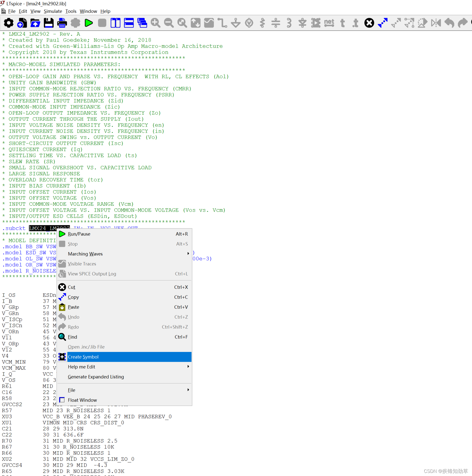Select the Cut scissors-style tool icon
This screenshot has width=472, height=476.
click(x=369, y=23)
